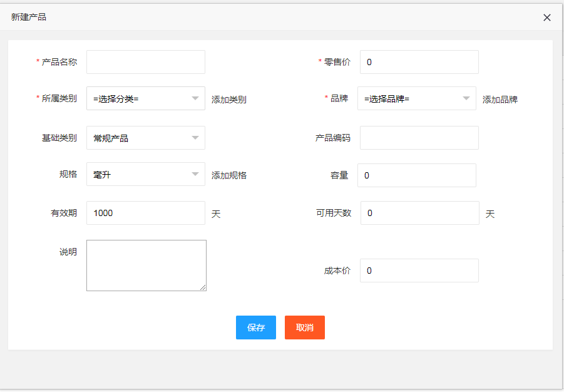Open the 规格 unit dropdown

pyautogui.click(x=145, y=174)
